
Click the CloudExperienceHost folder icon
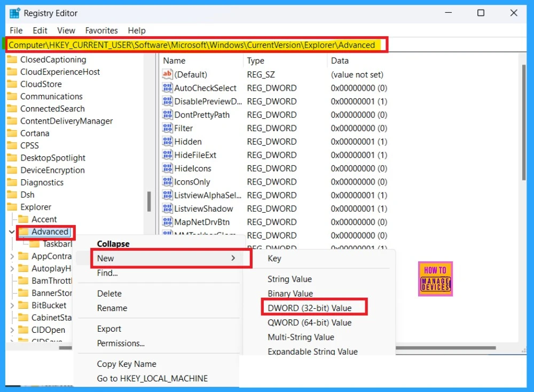[x=12, y=72]
